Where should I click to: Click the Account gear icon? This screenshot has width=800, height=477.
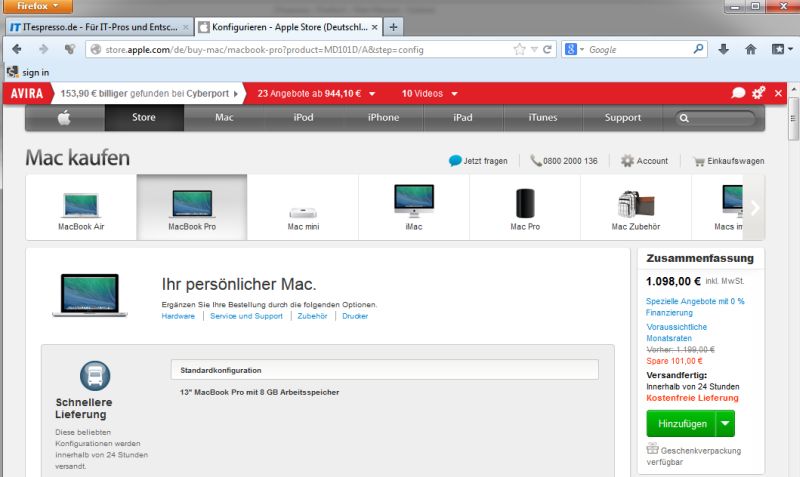point(627,161)
